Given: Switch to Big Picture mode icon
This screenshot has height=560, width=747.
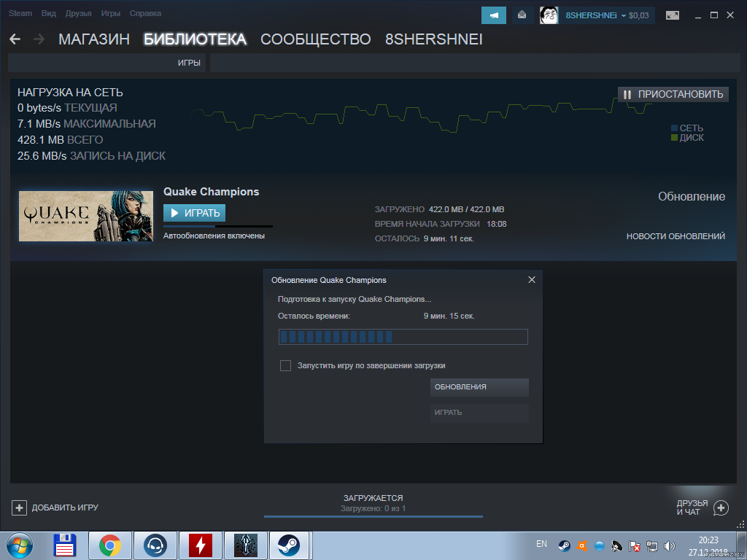Looking at the screenshot, I should tap(672, 15).
